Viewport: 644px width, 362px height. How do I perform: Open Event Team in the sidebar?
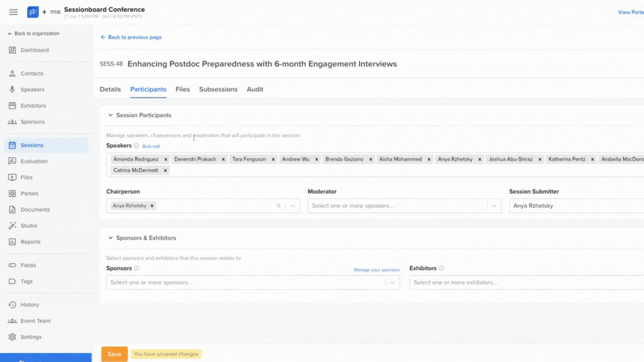(x=35, y=321)
